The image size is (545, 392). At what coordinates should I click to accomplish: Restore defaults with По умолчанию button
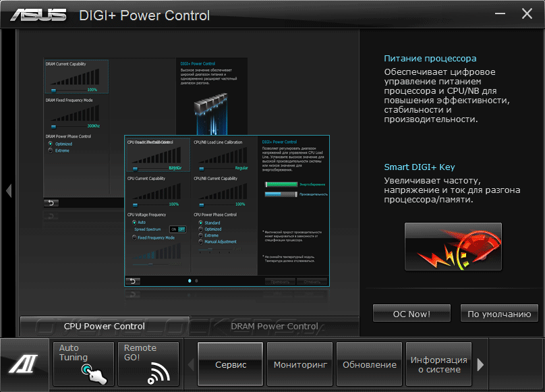[x=499, y=314]
